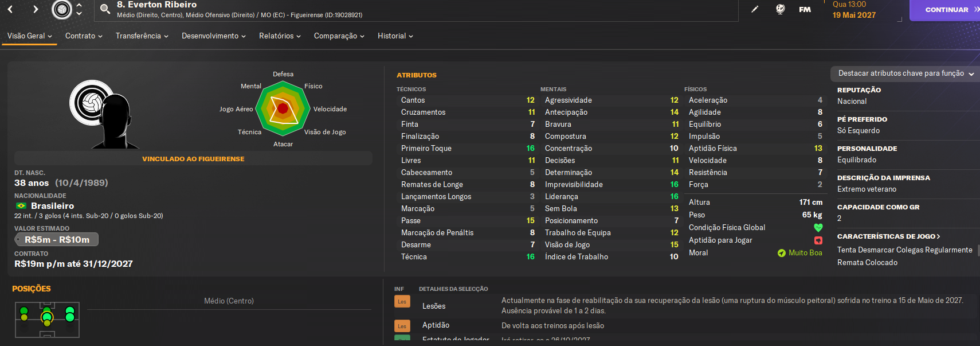Click the orange Les badge beside Lesões
Viewport: 980px width, 346px height.
pyautogui.click(x=402, y=302)
